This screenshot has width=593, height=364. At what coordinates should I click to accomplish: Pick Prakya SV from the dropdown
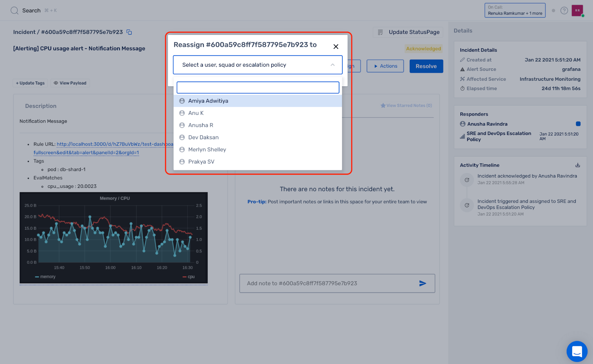201,162
